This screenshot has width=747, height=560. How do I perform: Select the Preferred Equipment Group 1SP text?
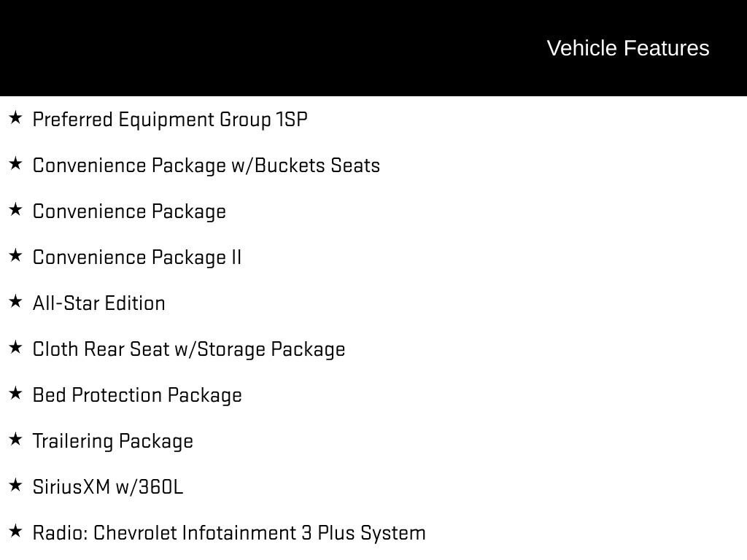[x=170, y=120]
